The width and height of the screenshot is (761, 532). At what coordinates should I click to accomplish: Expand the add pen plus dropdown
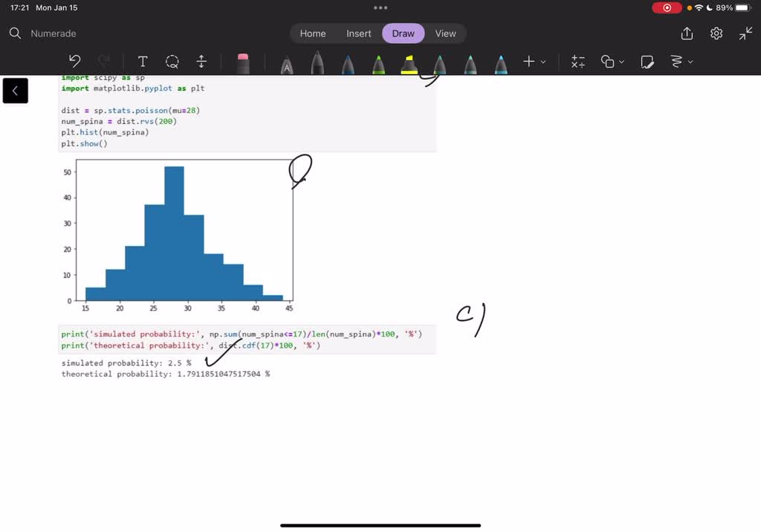tap(534, 62)
